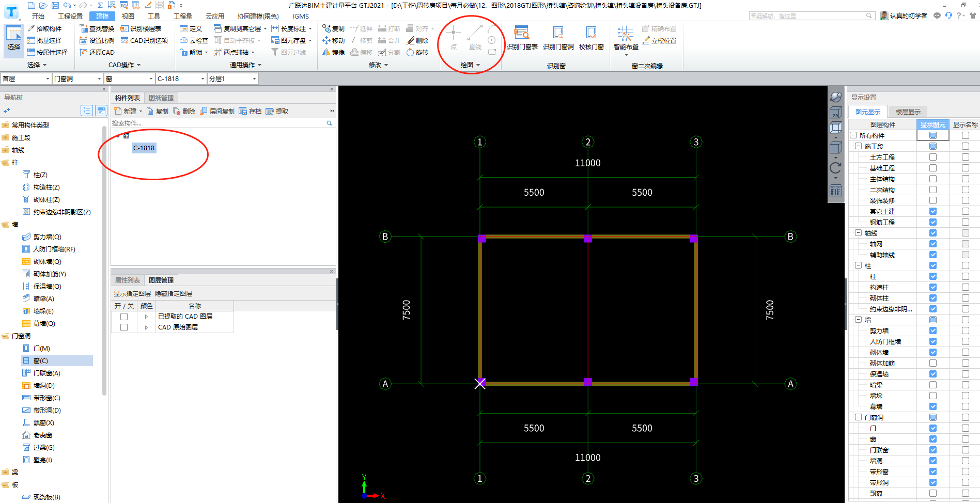Click 层间复制 copy between floors button
Screen dimensions: 980x503
click(x=217, y=111)
